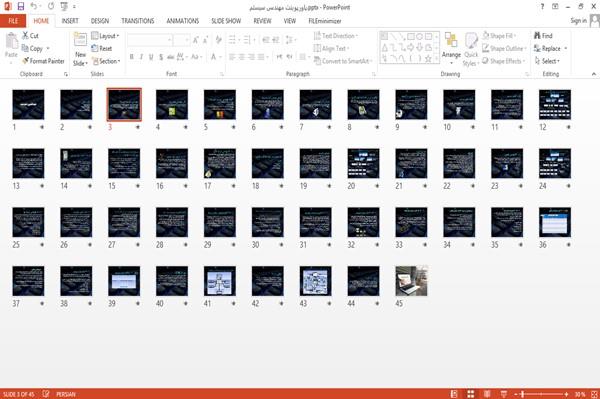Click zoom in plus button
The image size is (600, 399).
tap(566, 394)
